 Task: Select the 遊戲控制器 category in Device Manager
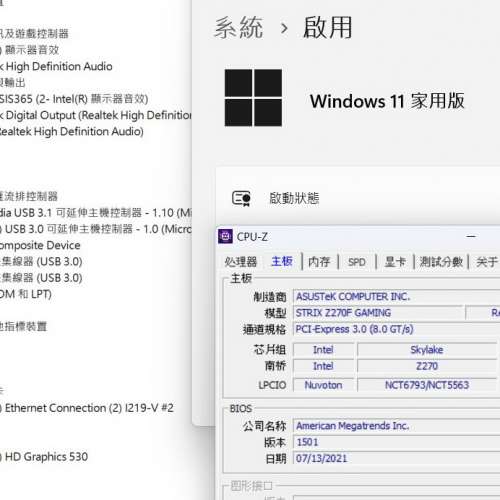(x=34, y=34)
